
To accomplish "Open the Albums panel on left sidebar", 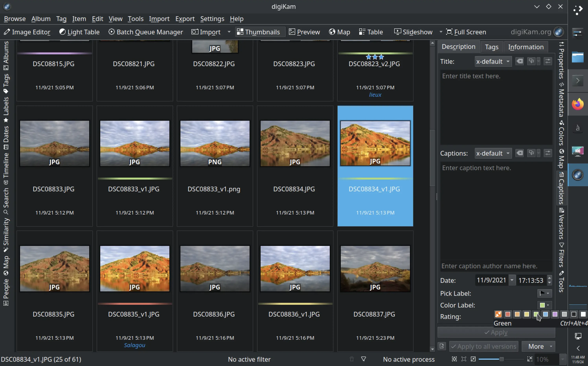I will click(x=6, y=52).
